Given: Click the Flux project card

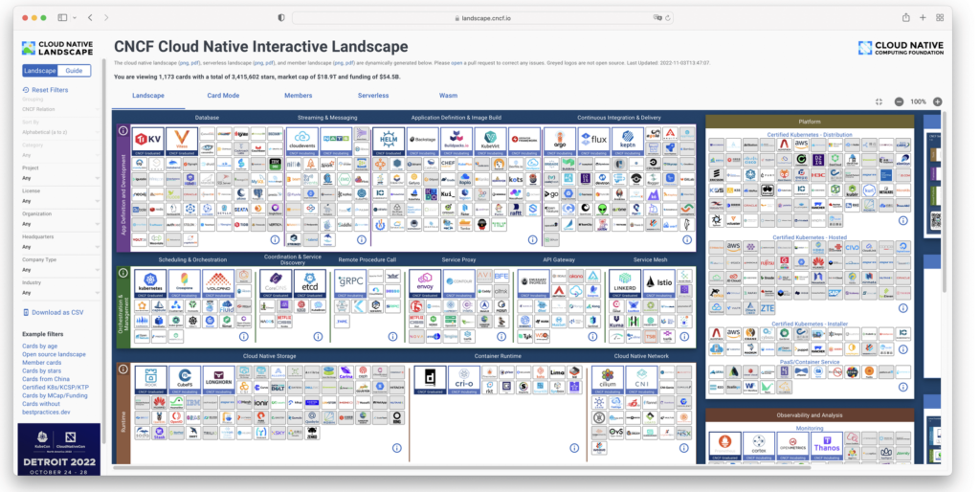Looking at the screenshot, I should pyautogui.click(x=593, y=142).
